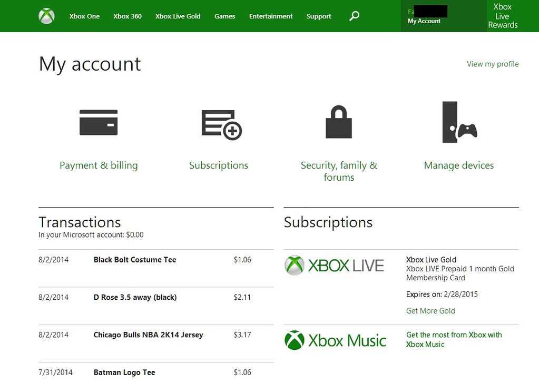
Task: Click the Prepaid 1 month Gold Membership Card text
Action: [460, 273]
